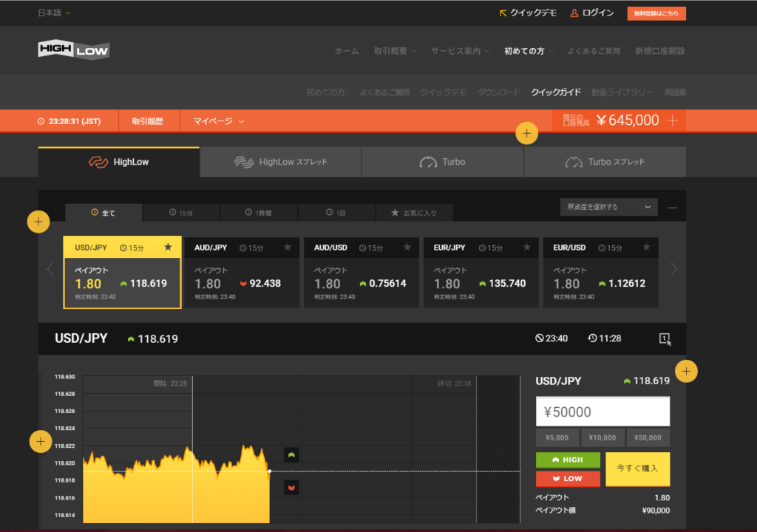The height and width of the screenshot is (532, 757).
Task: Open the 原資産を選択する dropdown
Action: 608,207
